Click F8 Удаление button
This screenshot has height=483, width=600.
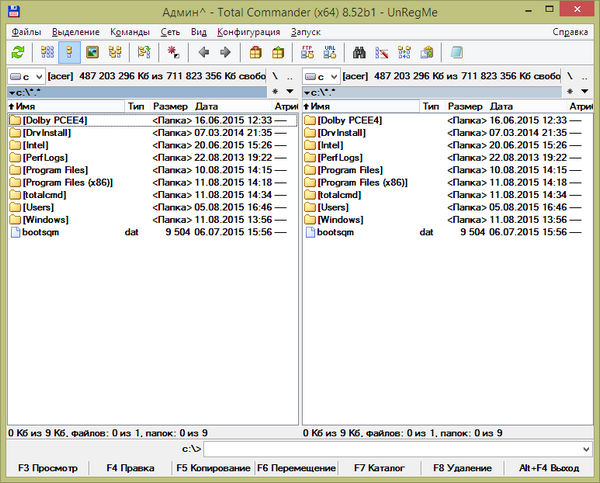(462, 468)
